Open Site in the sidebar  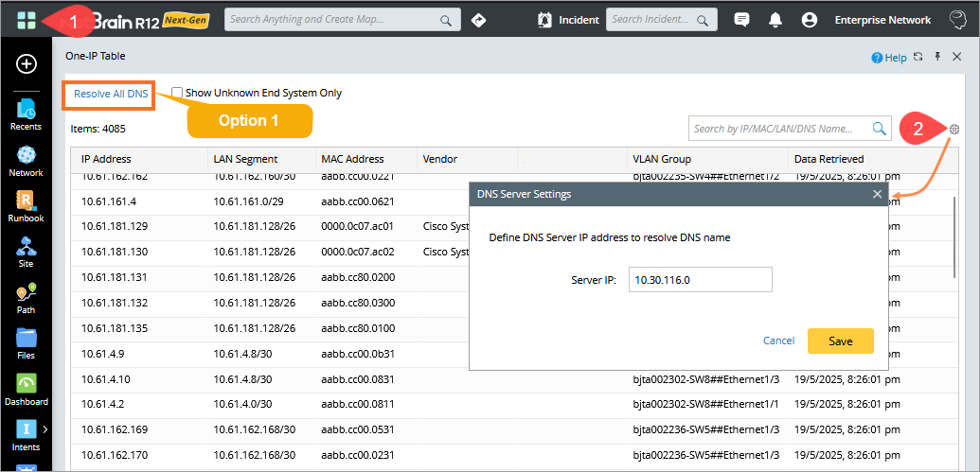click(x=27, y=253)
